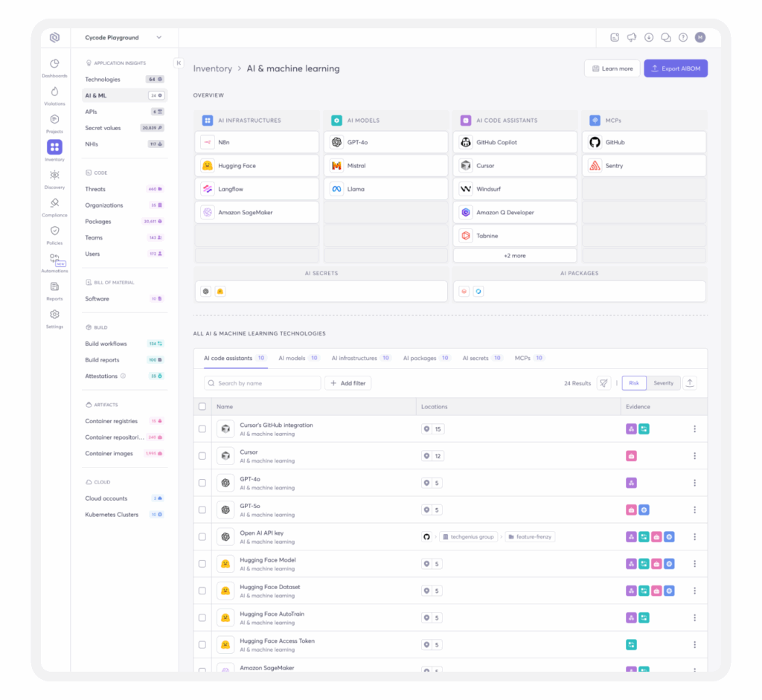Go to Discovery in the sidebar
Screen dimensions: 762x700
54,177
